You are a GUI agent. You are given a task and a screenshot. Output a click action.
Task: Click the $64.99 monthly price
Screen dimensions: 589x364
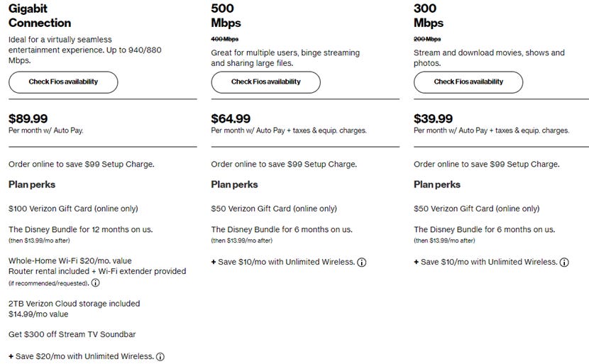pyautogui.click(x=231, y=118)
